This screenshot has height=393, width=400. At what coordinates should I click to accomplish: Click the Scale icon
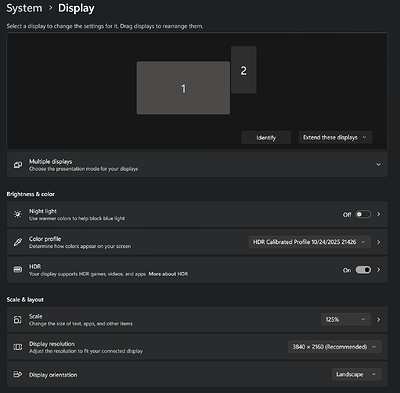pos(17,320)
